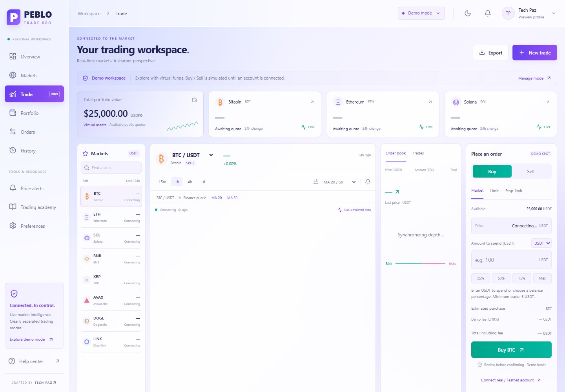This screenshot has width=565, height=392.
Task: Select the Order book tab
Action: click(395, 153)
